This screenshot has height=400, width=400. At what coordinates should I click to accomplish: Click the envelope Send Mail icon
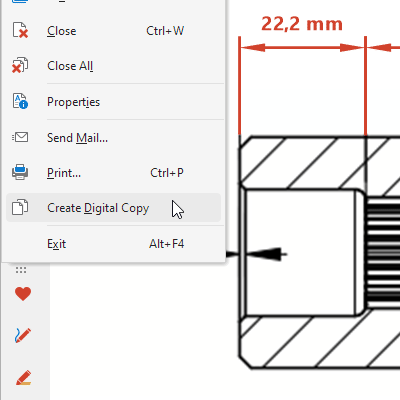(20, 137)
